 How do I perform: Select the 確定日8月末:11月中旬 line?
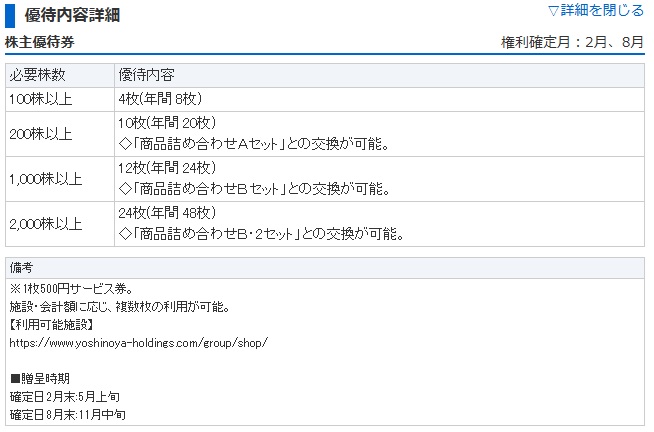[67, 414]
